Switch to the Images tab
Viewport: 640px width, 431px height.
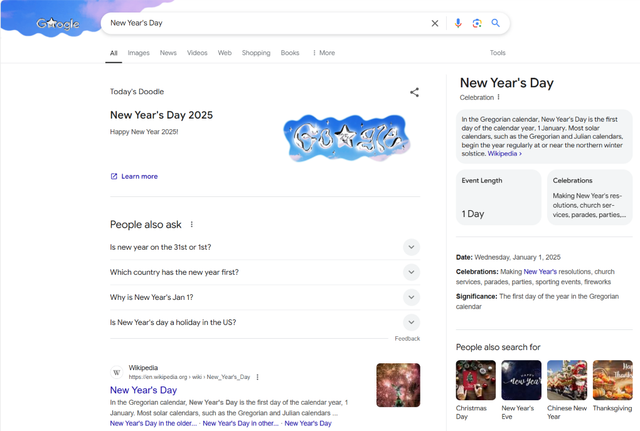click(x=138, y=53)
